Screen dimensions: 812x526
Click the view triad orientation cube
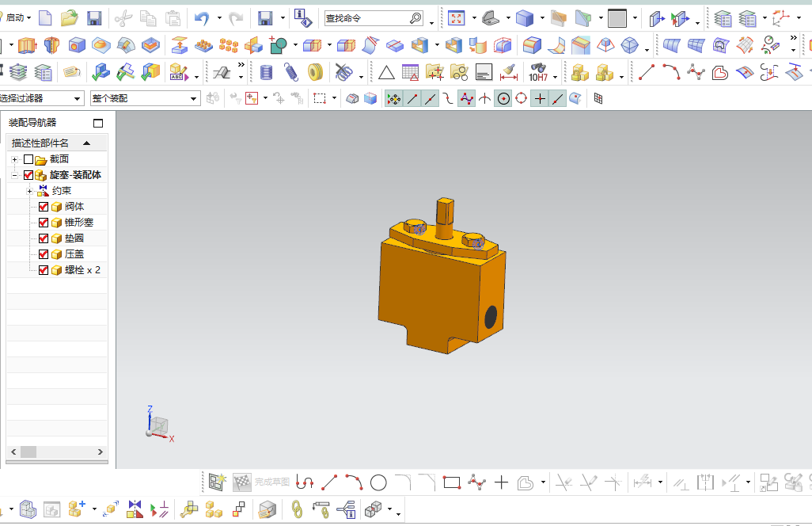[158, 426]
